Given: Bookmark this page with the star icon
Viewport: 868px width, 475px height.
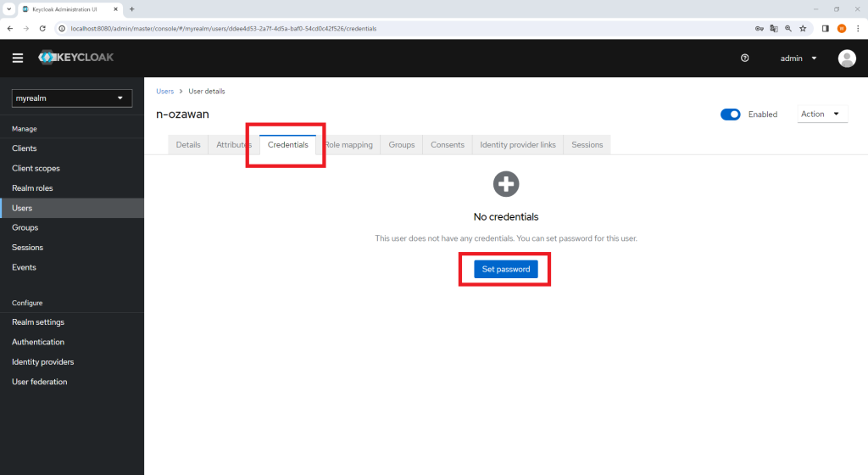Looking at the screenshot, I should tap(803, 28).
